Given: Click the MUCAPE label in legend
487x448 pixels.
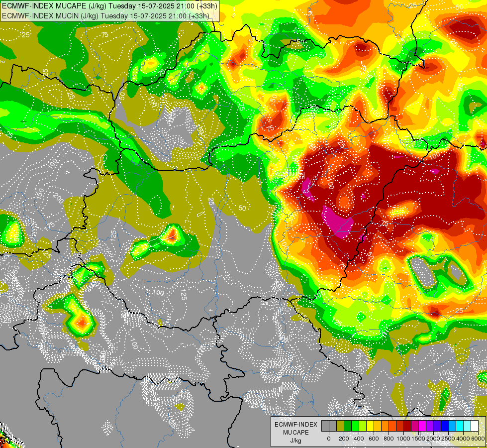Looking at the screenshot, I should pos(296,433).
